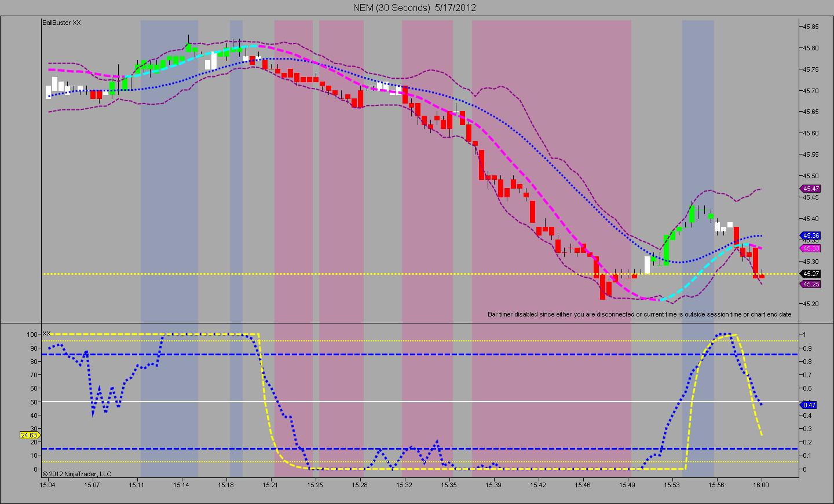Click the 15:11 time axis label

click(137, 485)
